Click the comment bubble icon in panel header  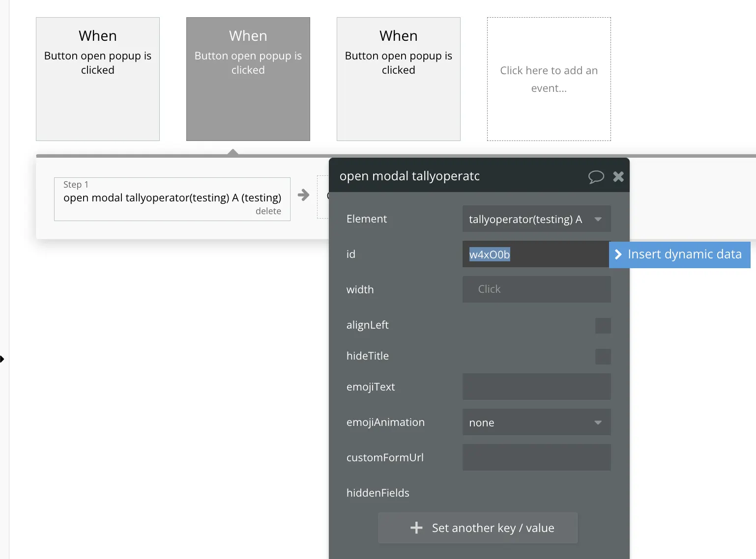click(596, 177)
